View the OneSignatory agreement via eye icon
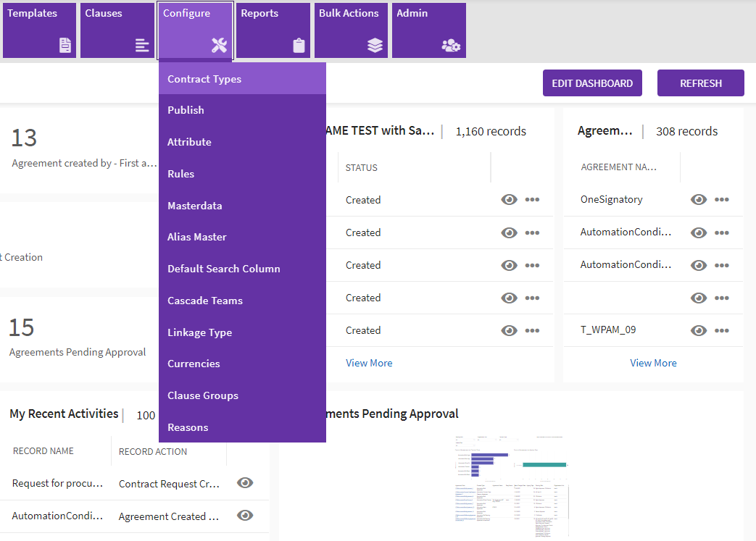756x541 pixels. [x=698, y=200]
